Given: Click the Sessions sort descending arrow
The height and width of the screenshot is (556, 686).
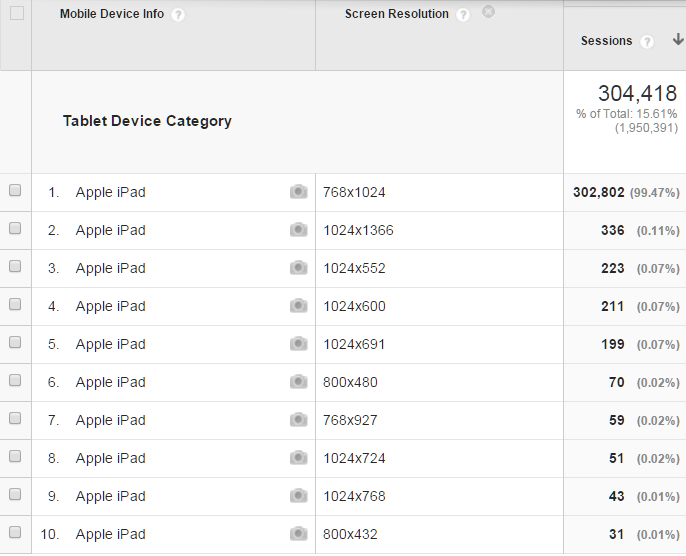Looking at the screenshot, I should [x=678, y=39].
